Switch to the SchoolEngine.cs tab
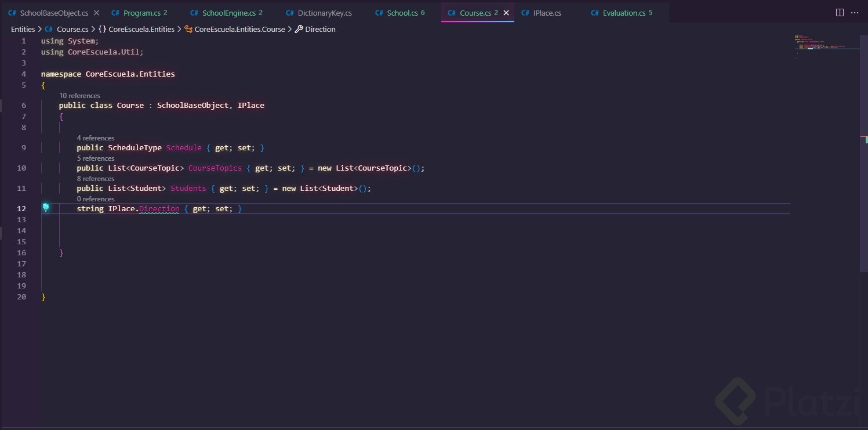 (x=226, y=13)
